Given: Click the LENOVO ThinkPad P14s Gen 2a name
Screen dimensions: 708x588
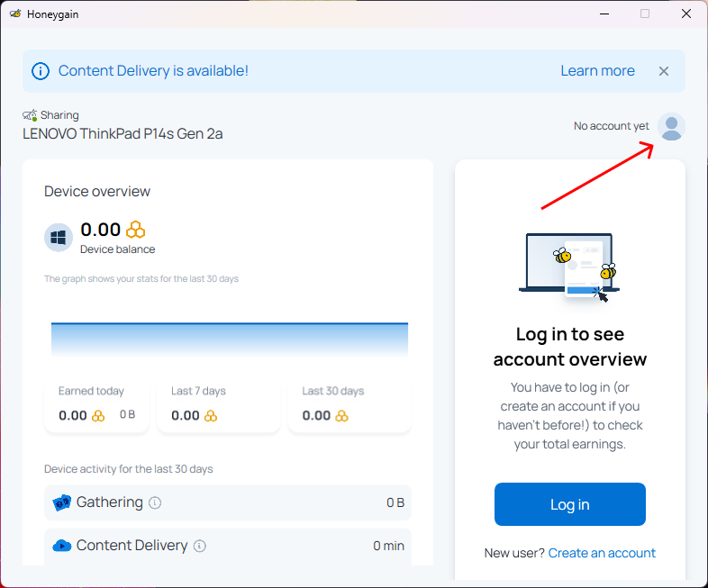Looking at the screenshot, I should point(123,133).
